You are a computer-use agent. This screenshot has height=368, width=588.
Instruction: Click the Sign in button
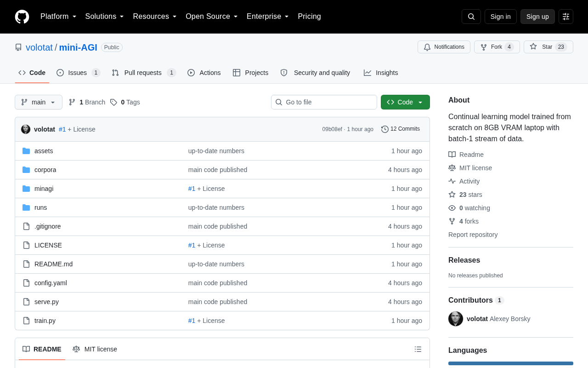tap(501, 17)
